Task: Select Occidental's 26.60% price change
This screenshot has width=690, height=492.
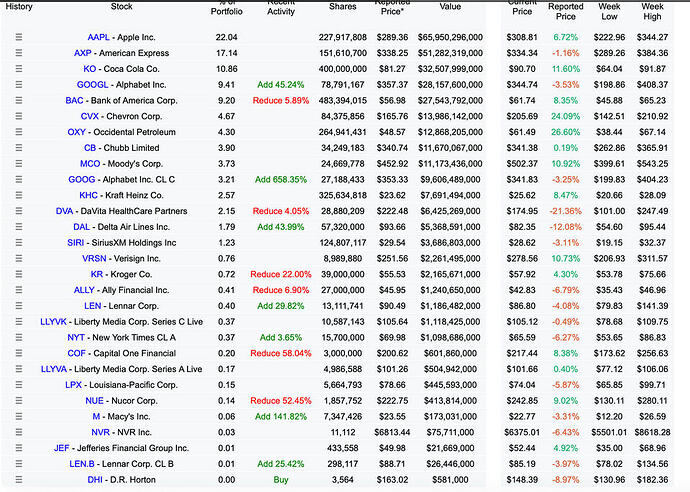Action: coord(565,132)
